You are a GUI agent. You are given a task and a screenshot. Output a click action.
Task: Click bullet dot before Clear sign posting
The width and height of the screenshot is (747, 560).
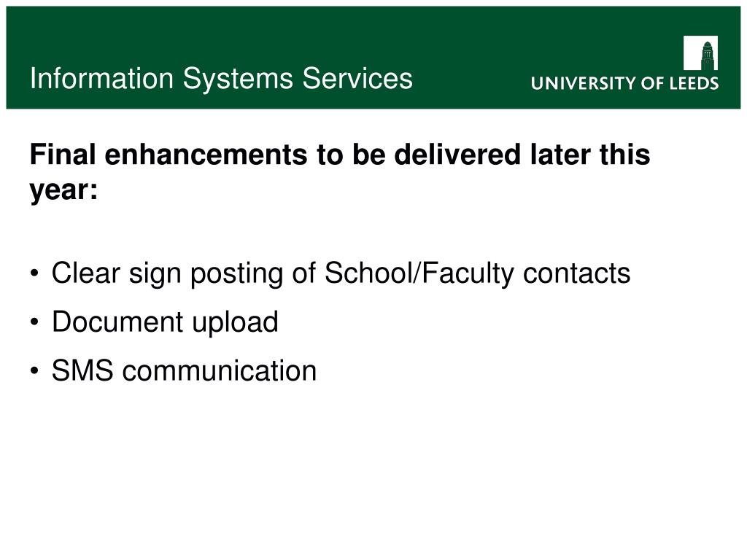(x=34, y=274)
